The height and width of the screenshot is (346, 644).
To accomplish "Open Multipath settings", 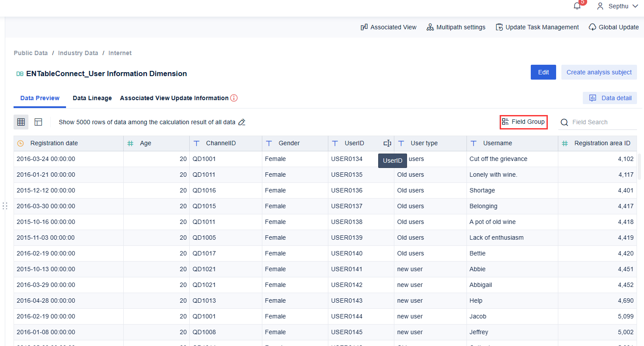I will [x=456, y=27].
